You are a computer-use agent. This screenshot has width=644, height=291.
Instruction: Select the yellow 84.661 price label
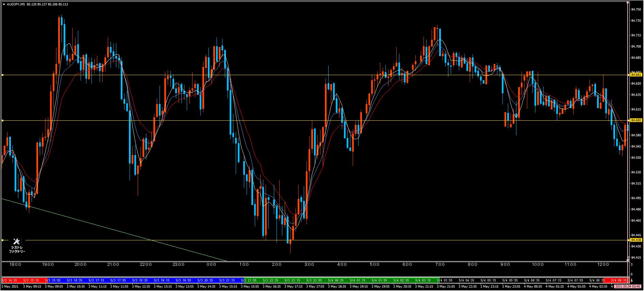pos(636,74)
